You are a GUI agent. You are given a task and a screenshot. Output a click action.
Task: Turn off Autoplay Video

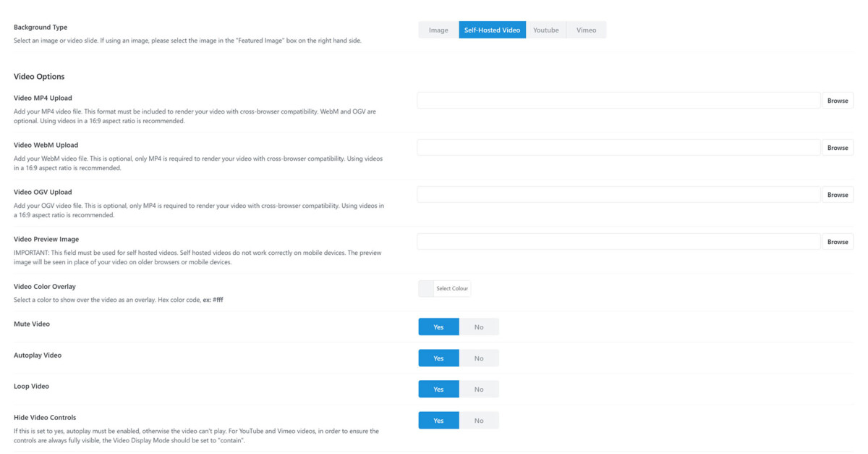480,358
